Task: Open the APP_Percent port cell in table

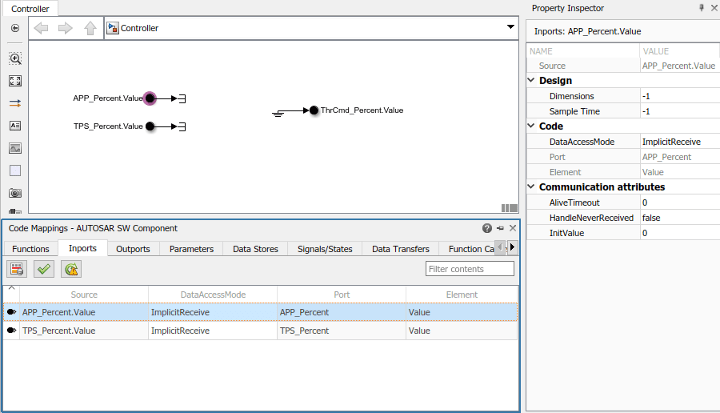Action: click(x=342, y=312)
